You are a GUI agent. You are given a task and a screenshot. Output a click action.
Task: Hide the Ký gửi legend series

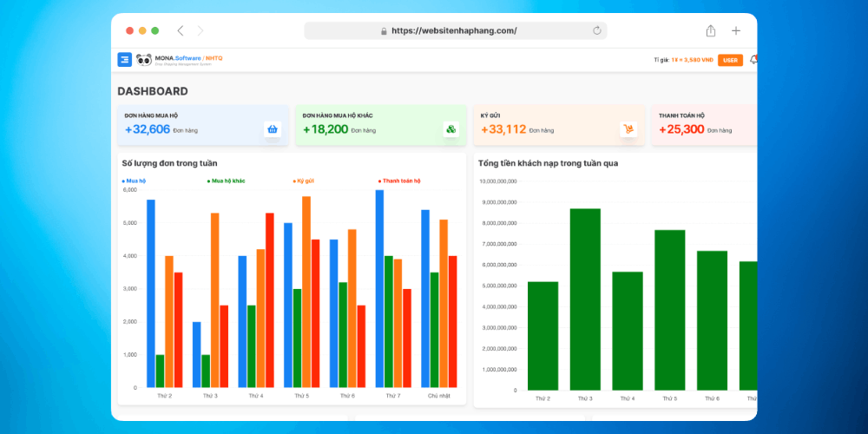point(304,181)
